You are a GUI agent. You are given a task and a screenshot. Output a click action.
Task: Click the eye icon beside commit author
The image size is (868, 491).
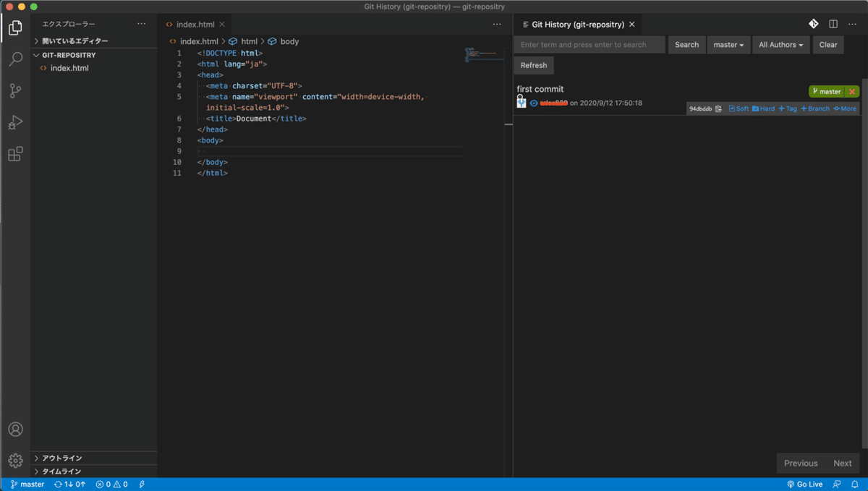coord(534,103)
